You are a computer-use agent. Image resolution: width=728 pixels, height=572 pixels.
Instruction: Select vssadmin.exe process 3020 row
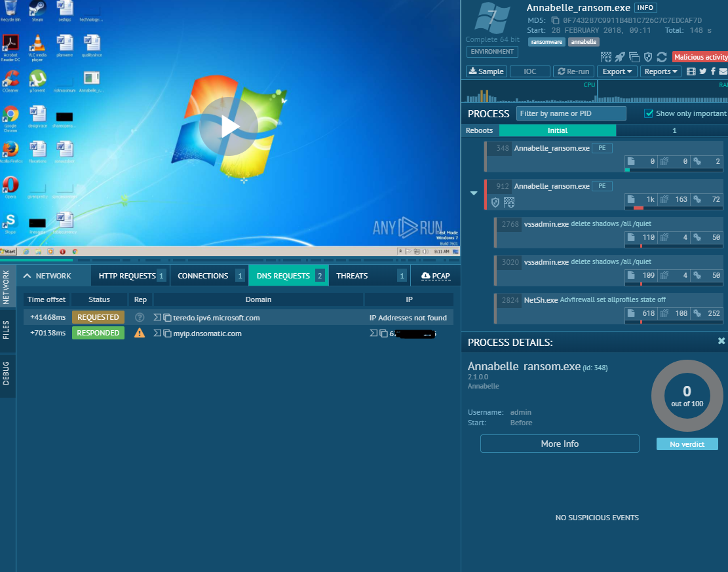[609, 270]
